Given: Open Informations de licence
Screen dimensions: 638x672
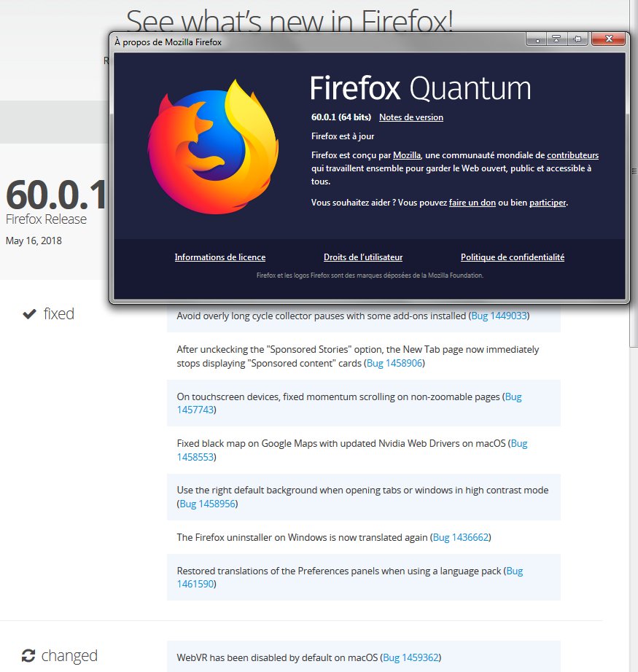Looking at the screenshot, I should click(x=220, y=257).
